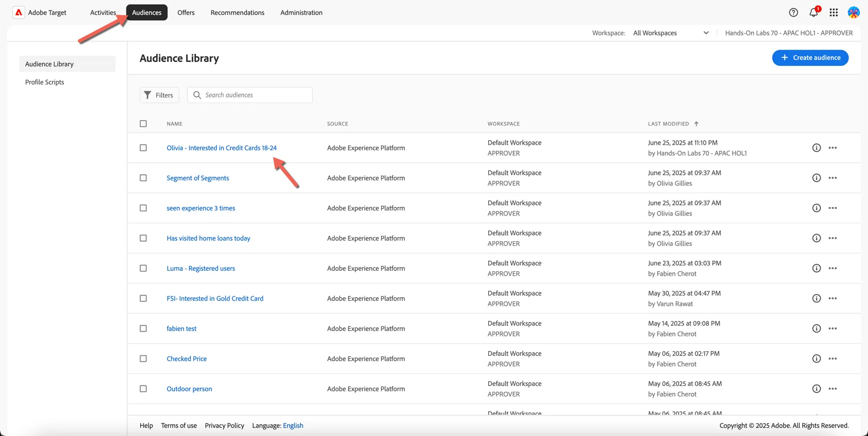Click the Create audience button
The height and width of the screenshot is (436, 868).
(810, 58)
